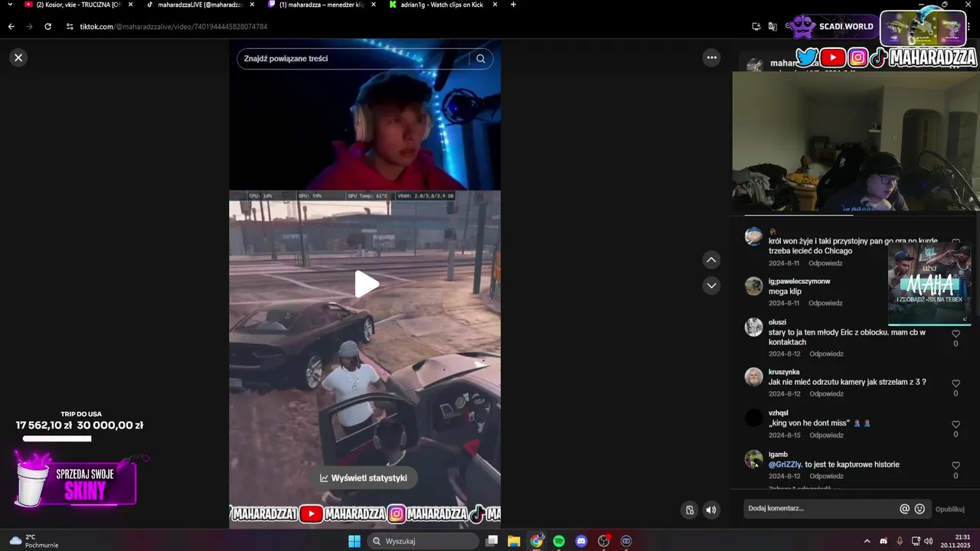Image resolution: width=980 pixels, height=551 pixels.
Task: Like vzhqsl's comment with heart
Action: [955, 425]
